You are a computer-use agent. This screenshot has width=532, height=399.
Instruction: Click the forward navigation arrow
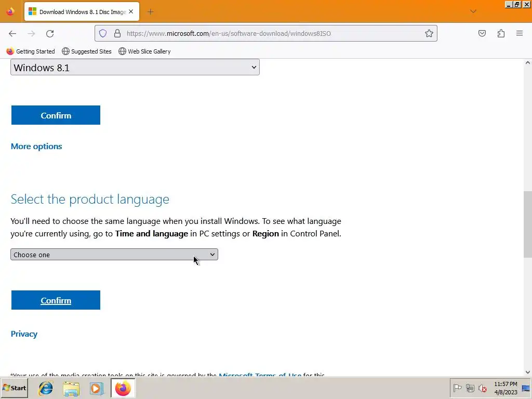coord(31,33)
